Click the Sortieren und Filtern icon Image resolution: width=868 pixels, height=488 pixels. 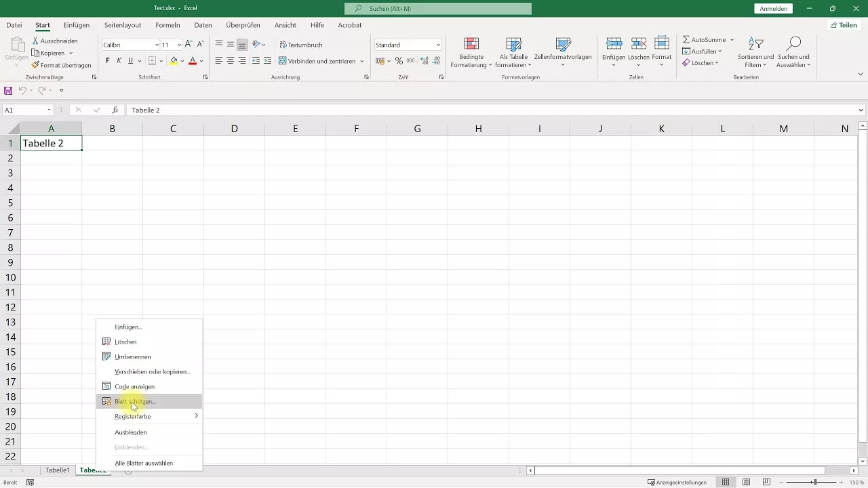pyautogui.click(x=755, y=45)
